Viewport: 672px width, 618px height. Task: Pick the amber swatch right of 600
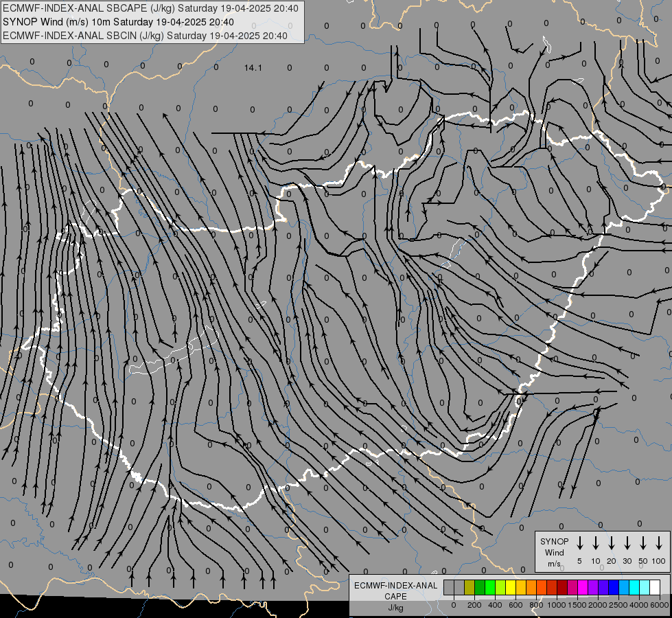521,587
